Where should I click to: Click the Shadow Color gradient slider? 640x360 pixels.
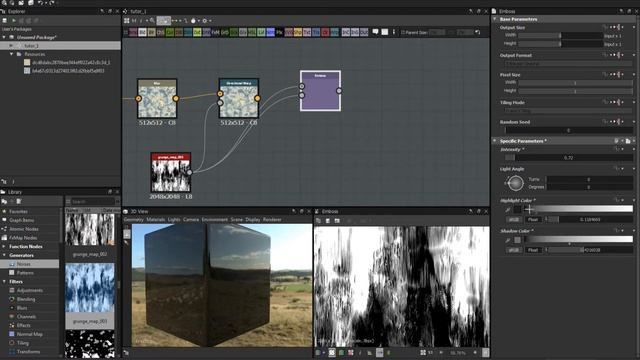(x=579, y=240)
